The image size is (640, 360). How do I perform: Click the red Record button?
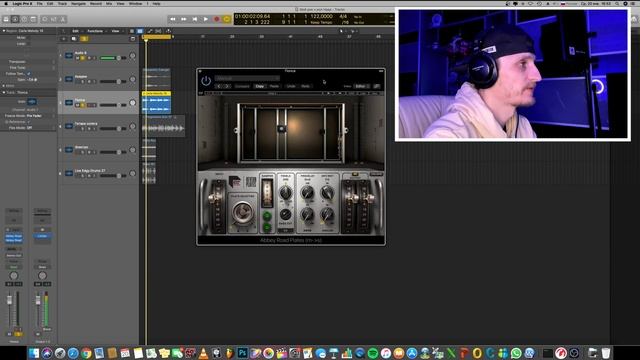[217, 19]
